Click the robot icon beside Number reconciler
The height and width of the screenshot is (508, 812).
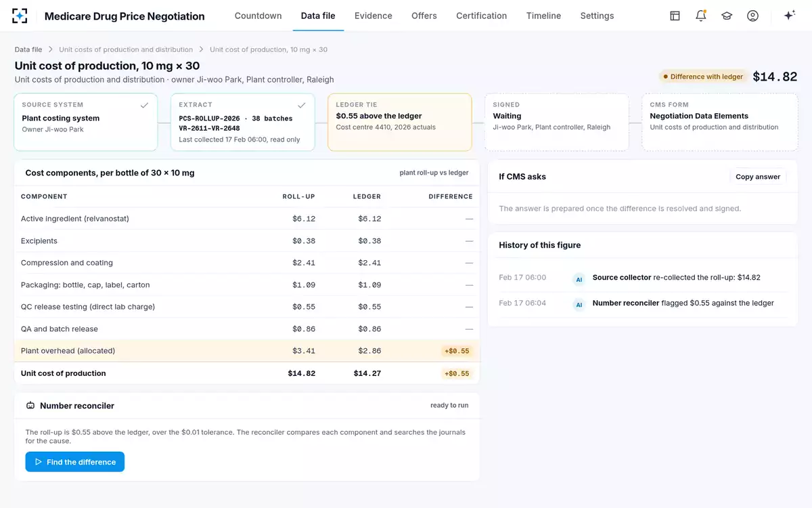tap(30, 406)
